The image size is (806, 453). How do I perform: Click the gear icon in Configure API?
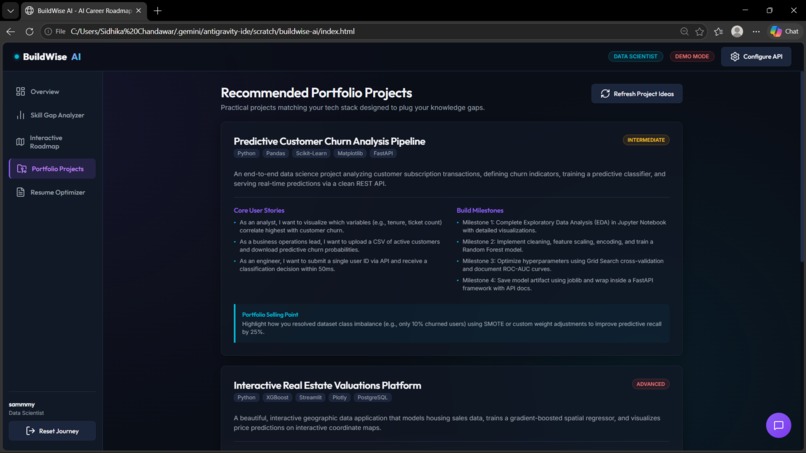(735, 57)
